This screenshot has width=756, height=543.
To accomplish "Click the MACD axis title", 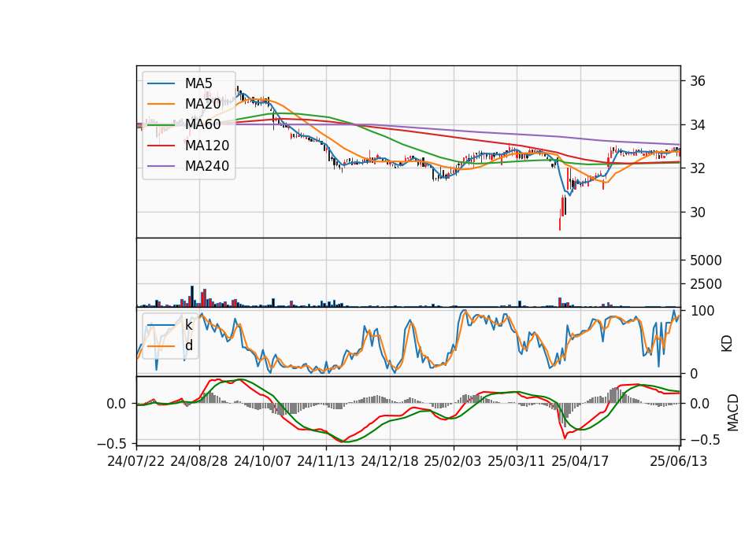I will 733,412.
